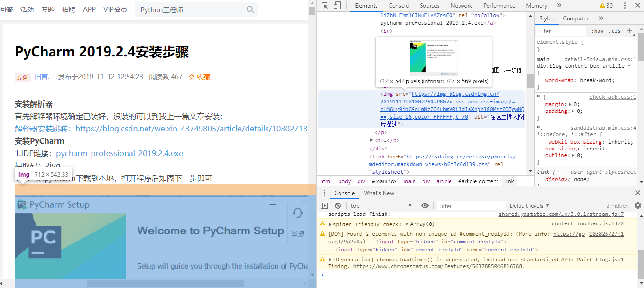644x288 pixels.
Task: Open content_toolbar.js:1372 source link
Action: (588, 224)
